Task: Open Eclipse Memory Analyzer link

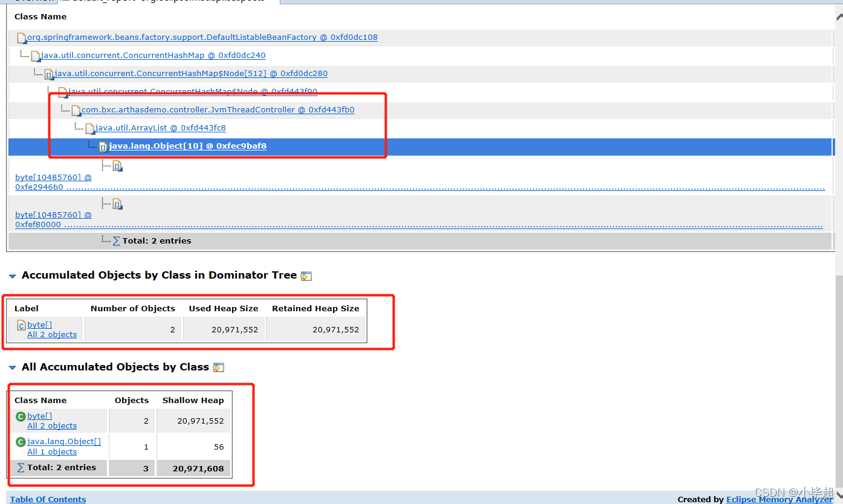Action: [x=780, y=499]
